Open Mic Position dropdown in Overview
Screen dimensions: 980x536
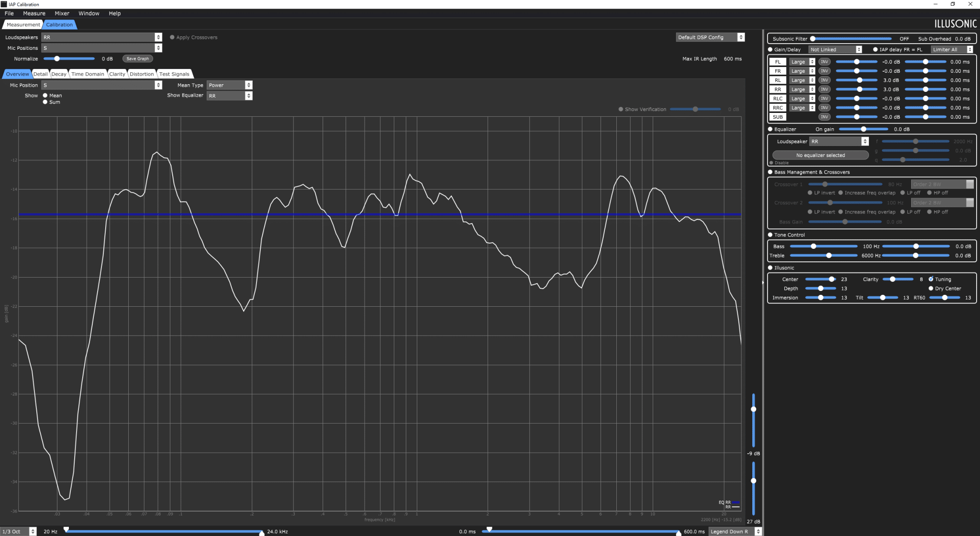coord(102,85)
